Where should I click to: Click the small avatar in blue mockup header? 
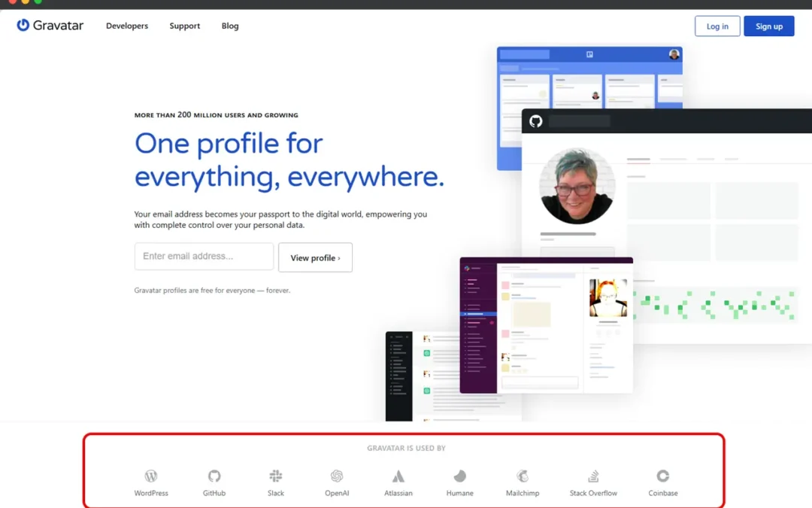click(674, 54)
